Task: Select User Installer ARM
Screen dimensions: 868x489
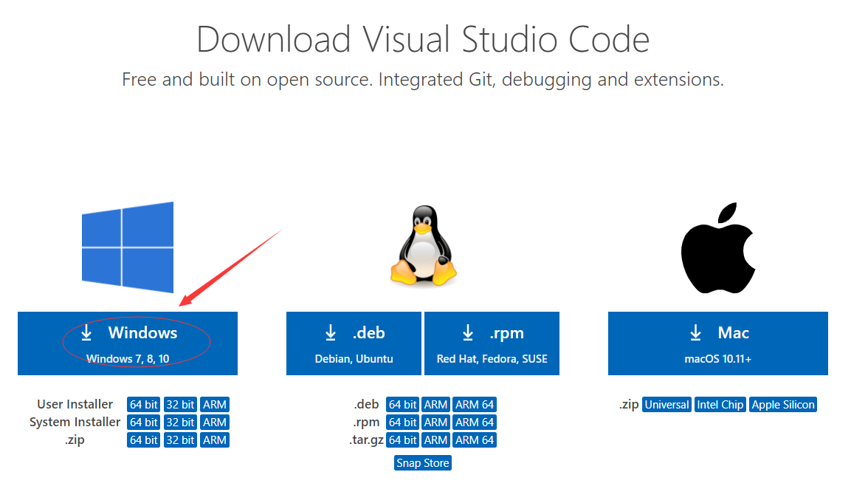Action: (x=215, y=405)
